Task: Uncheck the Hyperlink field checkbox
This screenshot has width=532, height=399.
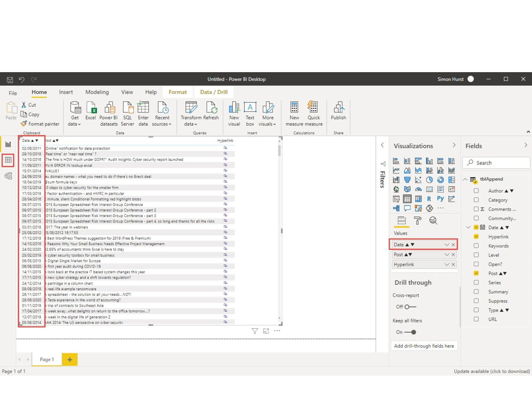Action: coord(476,237)
